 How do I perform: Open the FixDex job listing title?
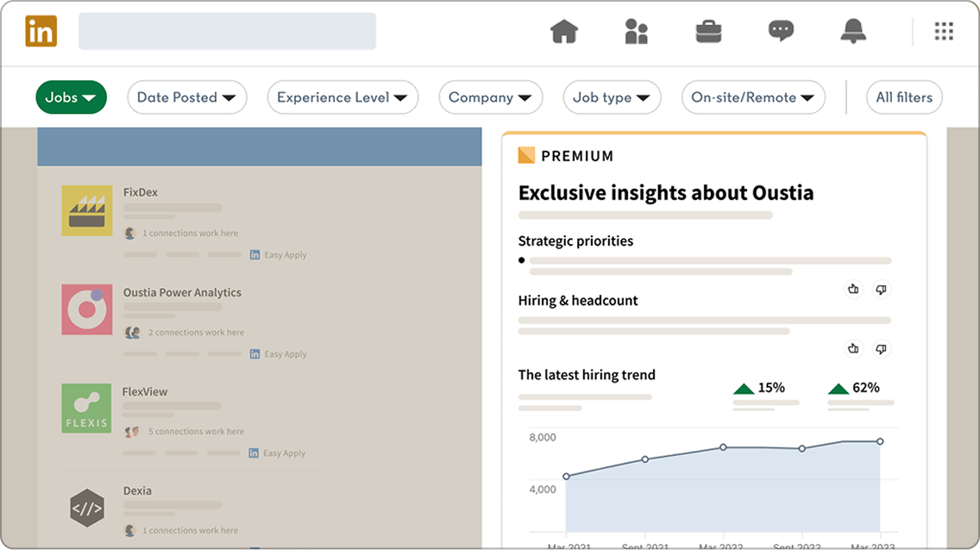coord(141,192)
